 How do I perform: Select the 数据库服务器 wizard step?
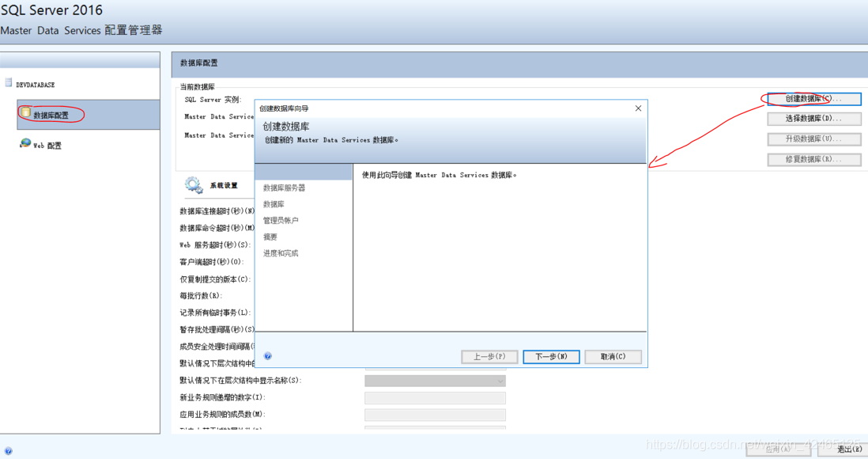284,188
